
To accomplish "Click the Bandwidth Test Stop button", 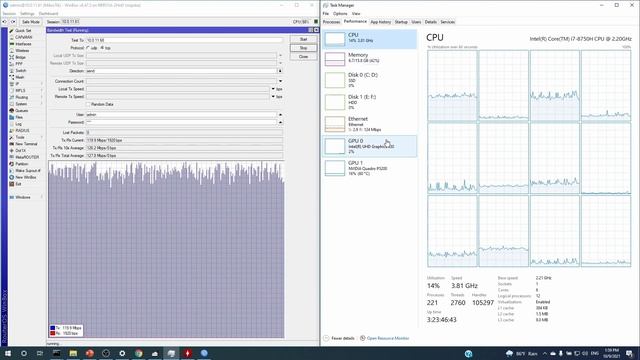I will [303, 48].
